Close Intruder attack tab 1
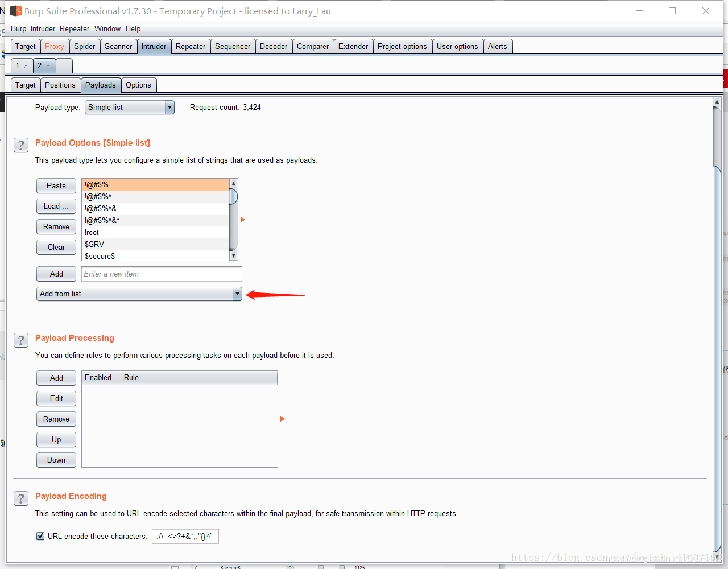Viewport: 728px width, 569px height. click(x=26, y=66)
